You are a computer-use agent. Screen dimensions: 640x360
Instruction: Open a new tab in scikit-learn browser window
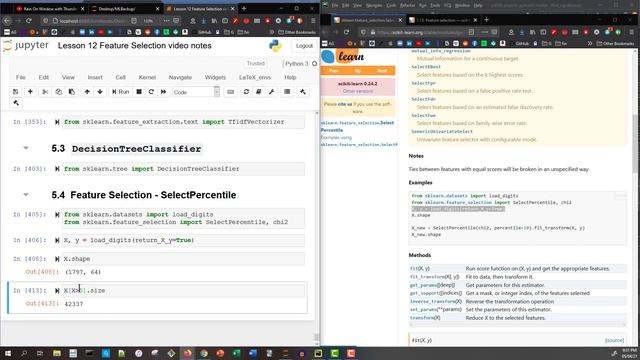click(486, 20)
